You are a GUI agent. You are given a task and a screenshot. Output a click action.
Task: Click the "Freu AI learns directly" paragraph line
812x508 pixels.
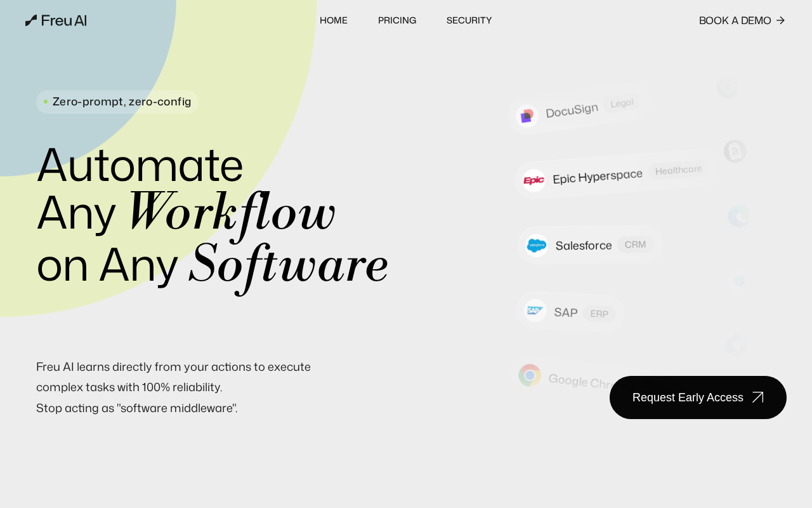tap(173, 367)
